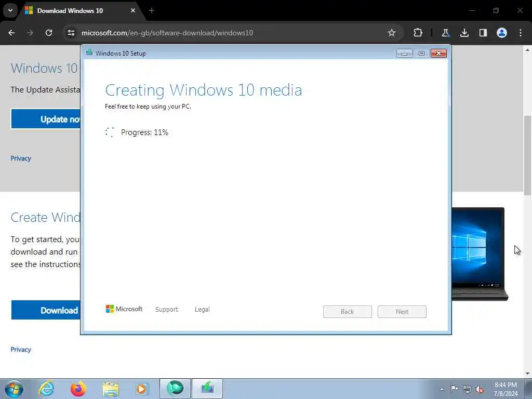The image size is (532, 399).
Task: Open the Privacy link under Update now
Action: pyautogui.click(x=21, y=158)
